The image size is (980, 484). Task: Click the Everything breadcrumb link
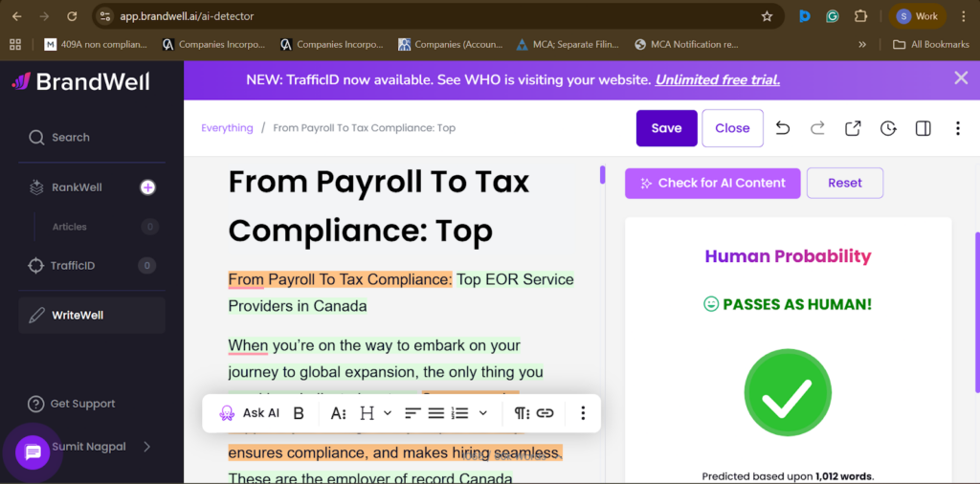coord(227,128)
